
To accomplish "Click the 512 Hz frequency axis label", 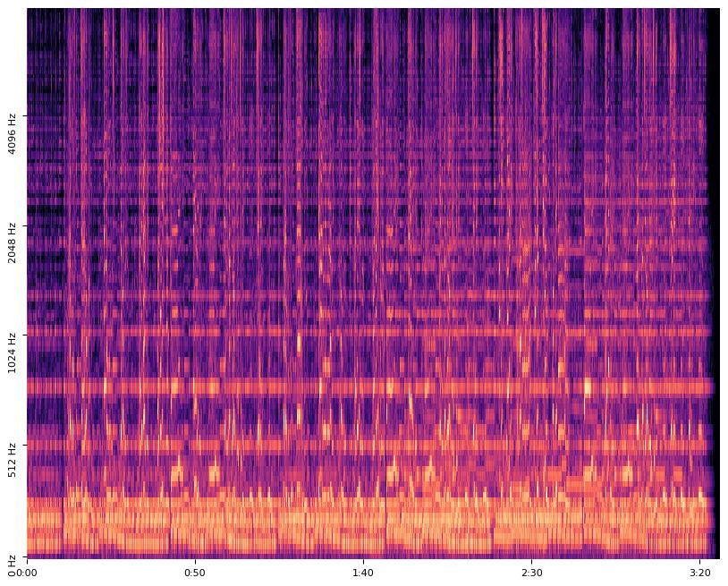I will pyautogui.click(x=12, y=460).
